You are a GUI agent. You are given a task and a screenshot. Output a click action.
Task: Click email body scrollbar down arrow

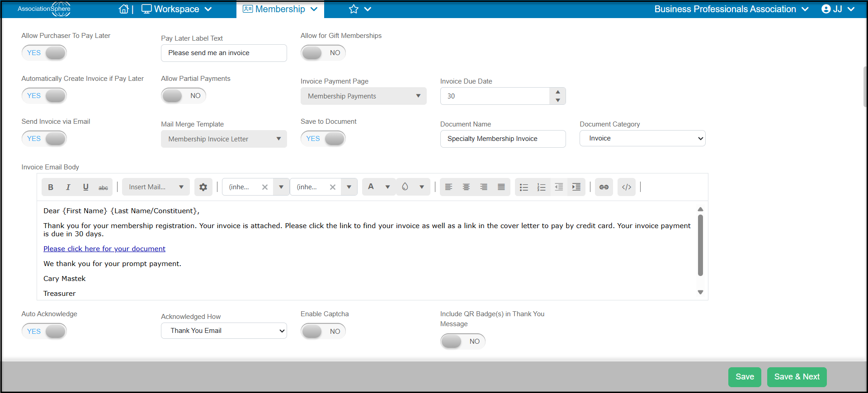700,292
